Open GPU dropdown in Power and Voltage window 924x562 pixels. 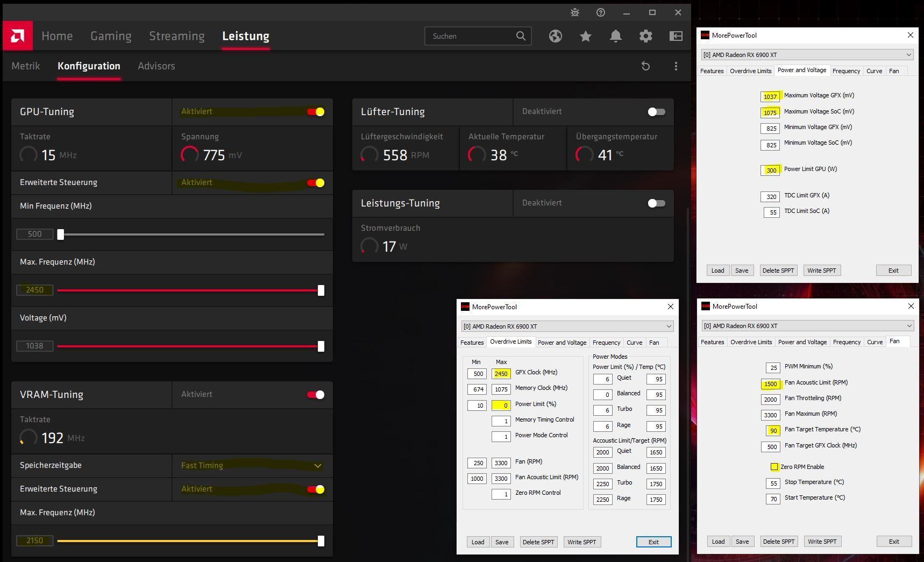807,55
